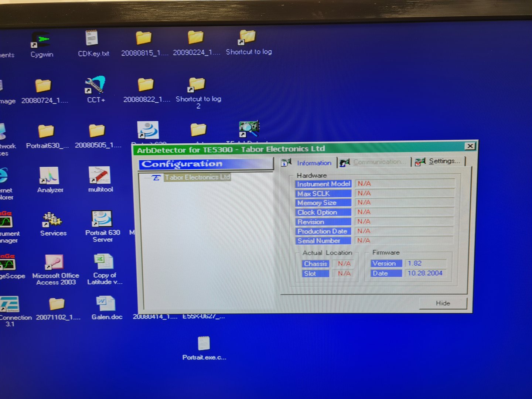532x399 pixels.
Task: Click the Production Date label
Action: pyautogui.click(x=323, y=231)
